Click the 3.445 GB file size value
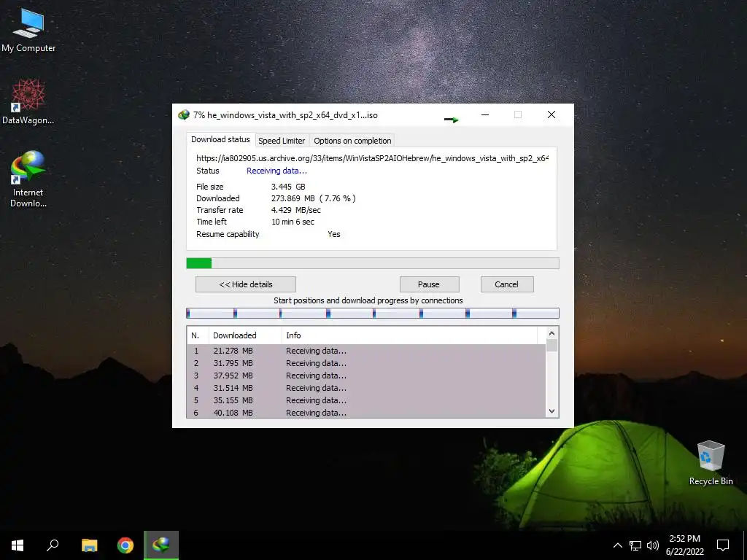747x560 pixels. click(x=288, y=187)
